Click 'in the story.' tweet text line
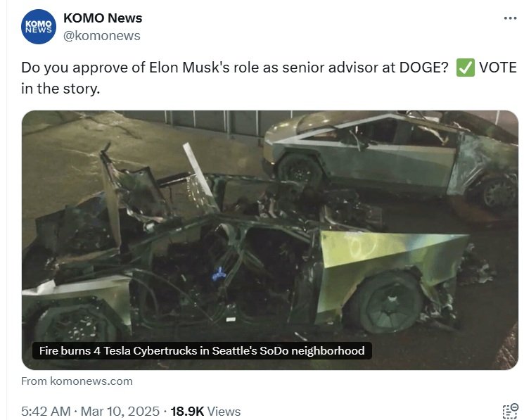This screenshot has height=420, width=524. pyautogui.click(x=60, y=90)
